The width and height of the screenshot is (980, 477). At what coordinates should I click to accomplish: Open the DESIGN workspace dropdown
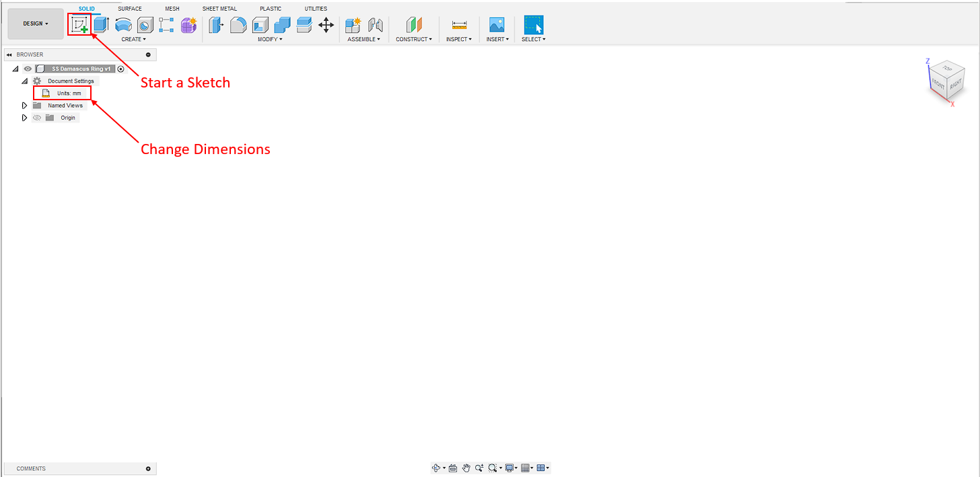pyautogui.click(x=36, y=24)
